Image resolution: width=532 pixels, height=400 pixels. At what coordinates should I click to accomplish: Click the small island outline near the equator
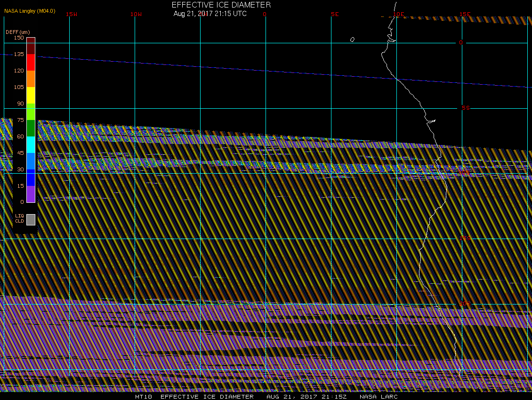pos(352,40)
